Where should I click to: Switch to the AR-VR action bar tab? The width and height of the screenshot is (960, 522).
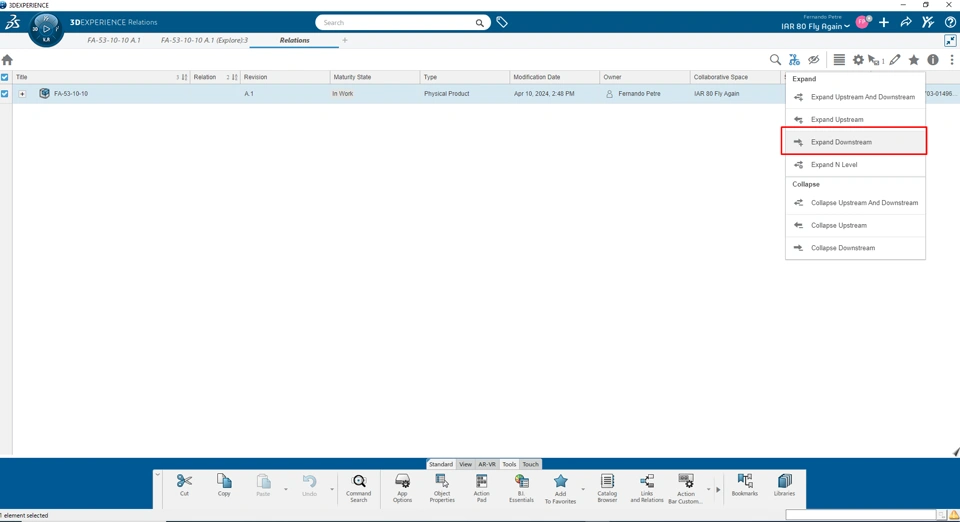point(487,464)
